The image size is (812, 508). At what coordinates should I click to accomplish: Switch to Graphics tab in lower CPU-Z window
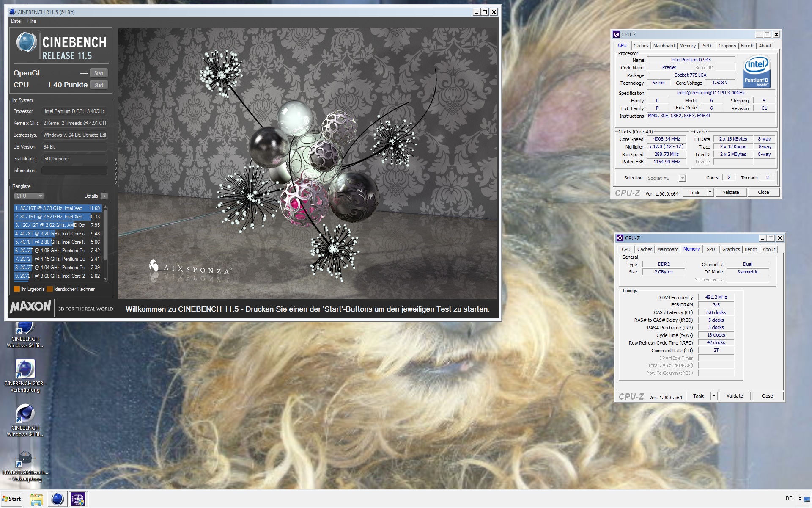[731, 249]
